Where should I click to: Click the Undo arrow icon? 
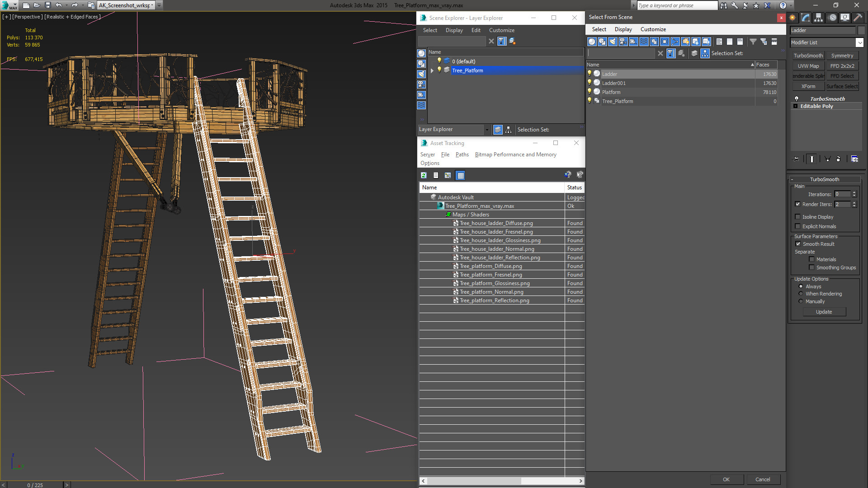(x=58, y=5)
